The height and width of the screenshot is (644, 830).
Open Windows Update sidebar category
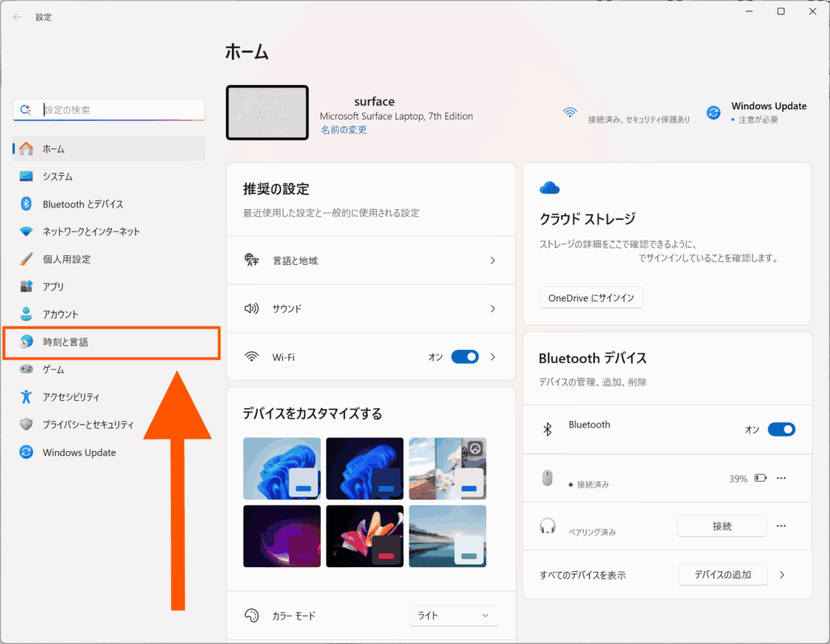109,452
